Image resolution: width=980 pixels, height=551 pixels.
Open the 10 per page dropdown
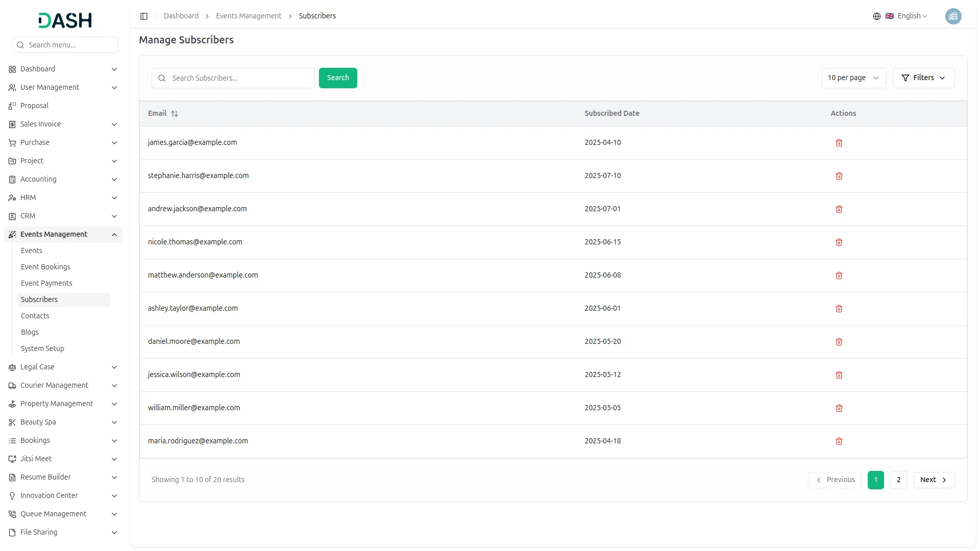click(x=853, y=78)
